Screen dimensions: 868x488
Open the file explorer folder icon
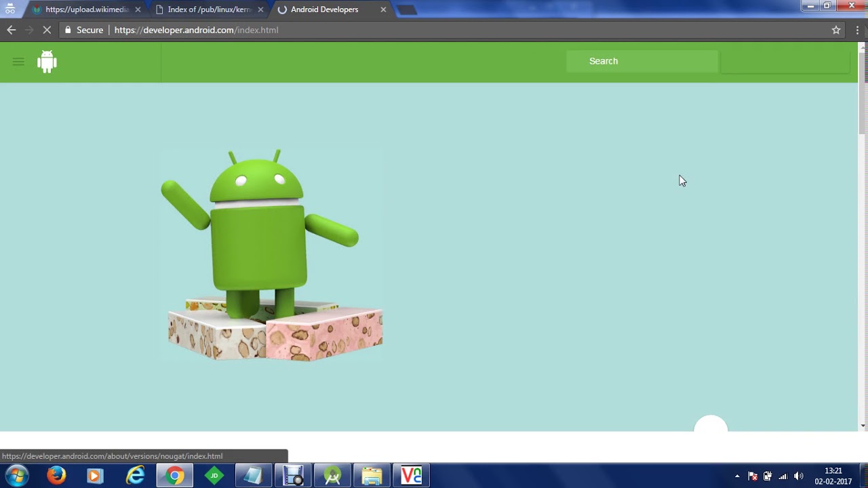[x=372, y=476]
